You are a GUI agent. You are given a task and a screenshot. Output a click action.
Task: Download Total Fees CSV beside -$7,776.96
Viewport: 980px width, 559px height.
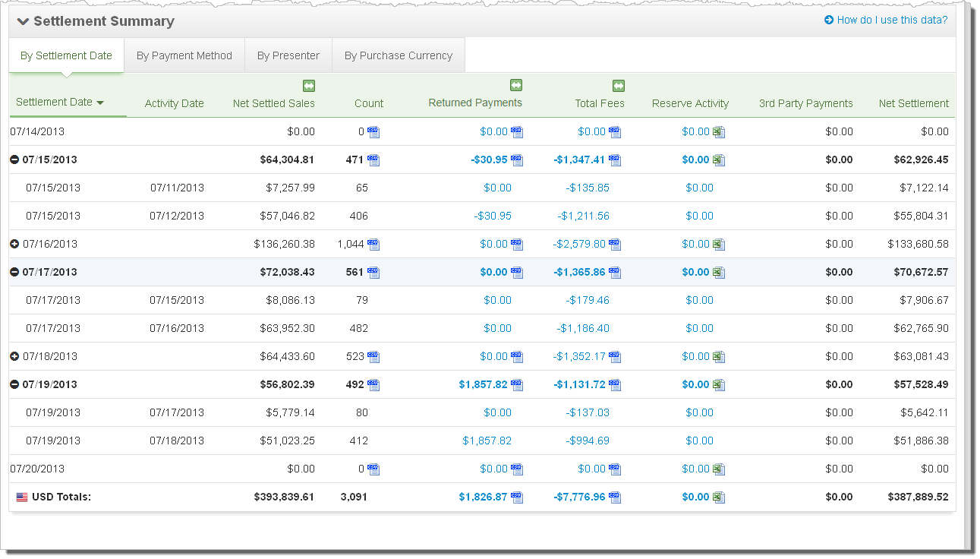[x=615, y=497]
